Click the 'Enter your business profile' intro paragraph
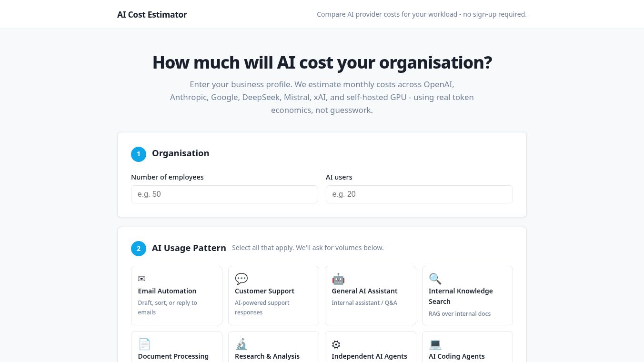 (322, 97)
